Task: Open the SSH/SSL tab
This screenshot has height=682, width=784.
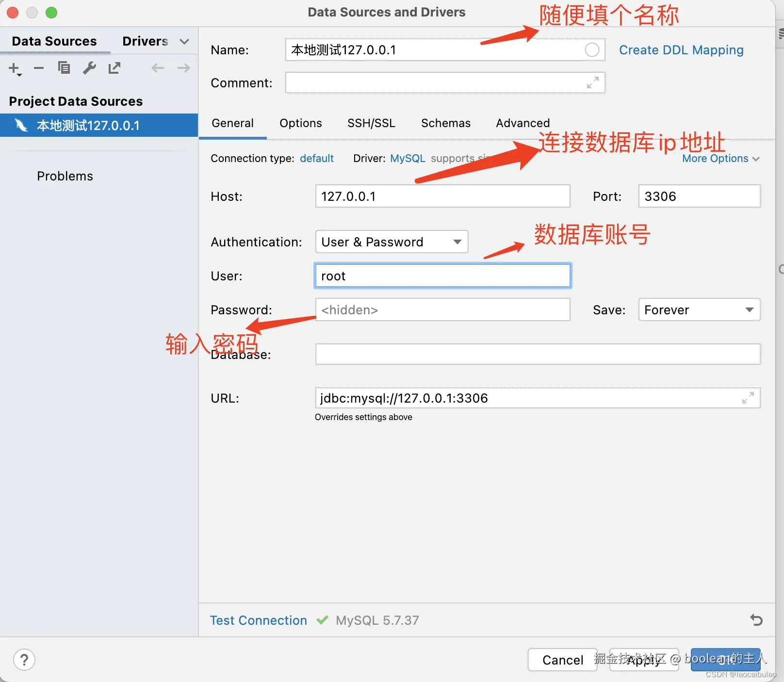Action: pyautogui.click(x=371, y=123)
